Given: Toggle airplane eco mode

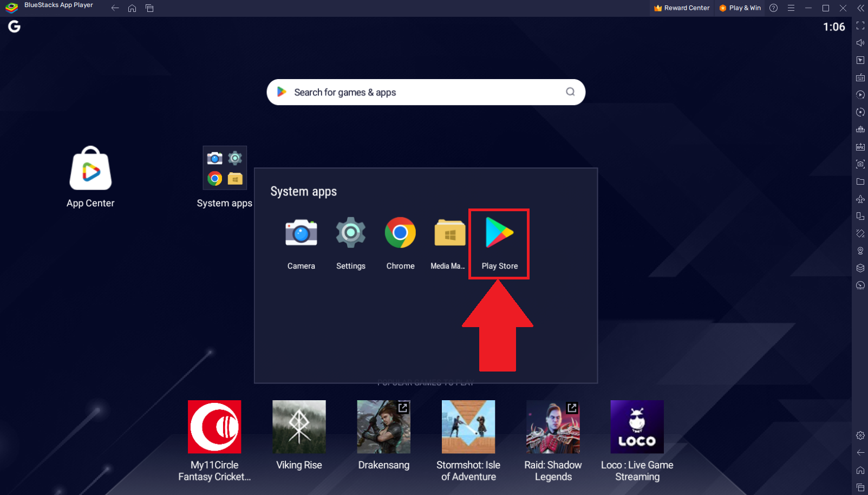Looking at the screenshot, I should point(860,199).
